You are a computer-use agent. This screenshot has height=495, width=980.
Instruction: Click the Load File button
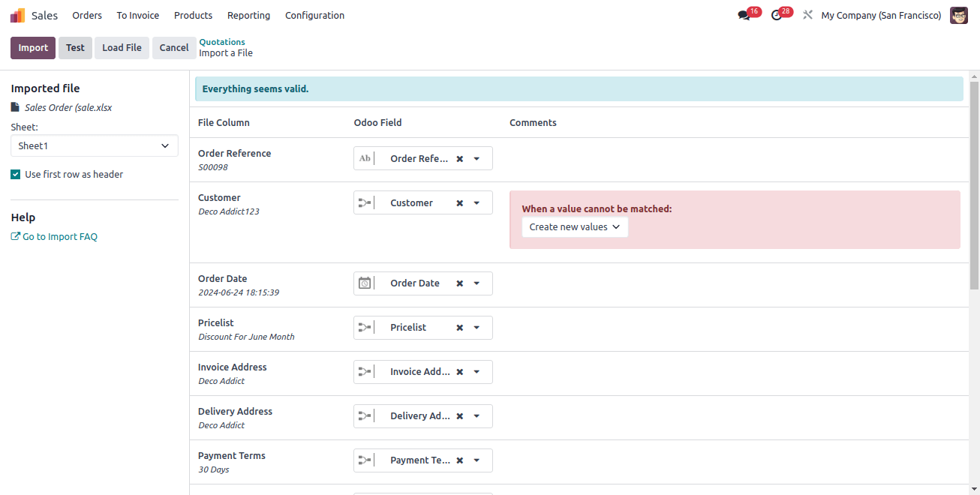tap(122, 48)
